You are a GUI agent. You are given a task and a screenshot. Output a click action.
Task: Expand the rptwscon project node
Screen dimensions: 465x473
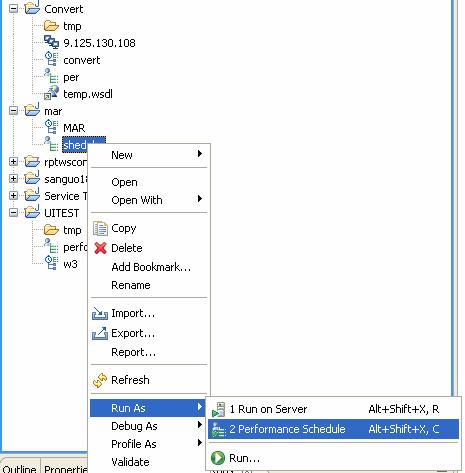pyautogui.click(x=13, y=162)
